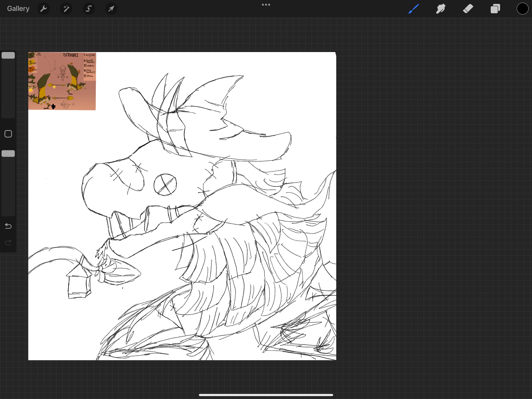Open the Adjustments magic wand menu
Screen dimensions: 532x399
(66, 9)
